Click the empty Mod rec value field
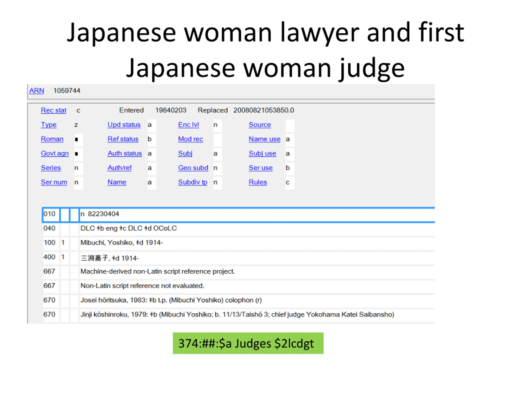Viewport: 532px width, 399px height. (218, 140)
